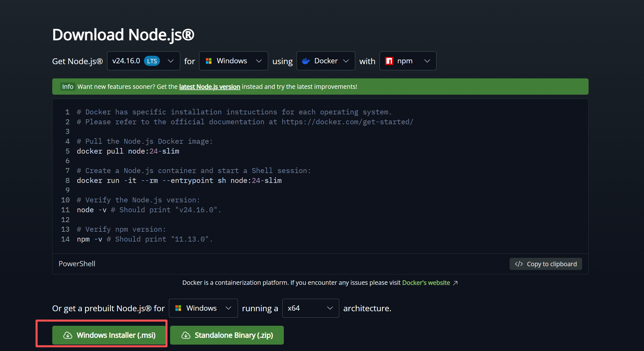Click the code brackets icon on Copy button

pos(519,264)
